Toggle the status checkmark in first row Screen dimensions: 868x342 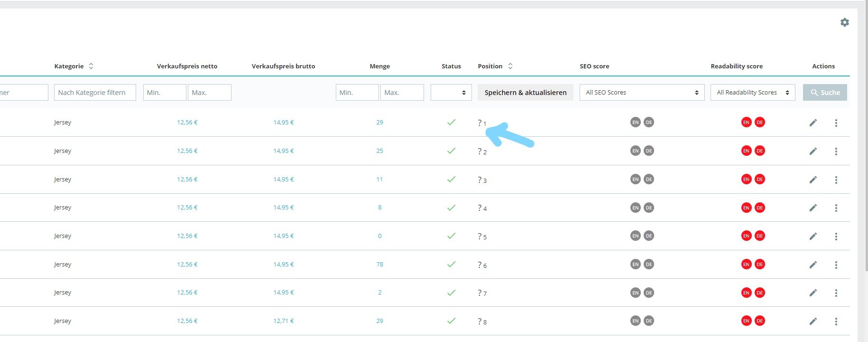(x=451, y=123)
